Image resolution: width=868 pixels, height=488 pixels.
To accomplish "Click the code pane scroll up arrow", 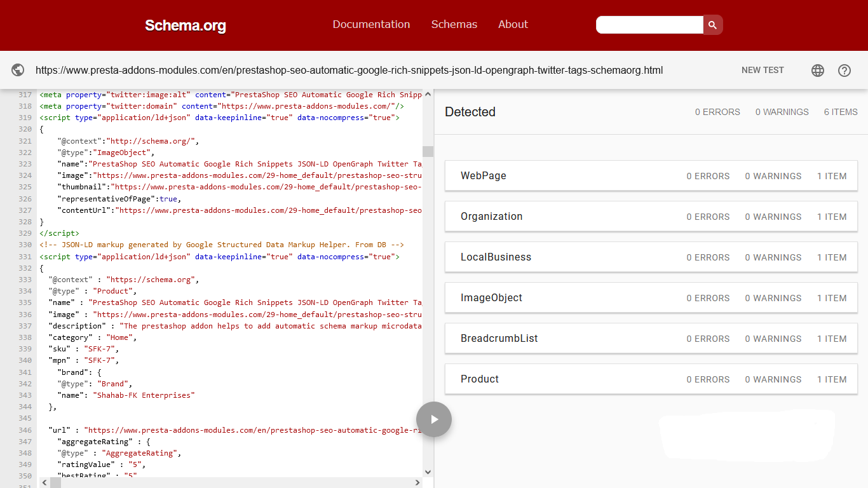I will coord(428,94).
